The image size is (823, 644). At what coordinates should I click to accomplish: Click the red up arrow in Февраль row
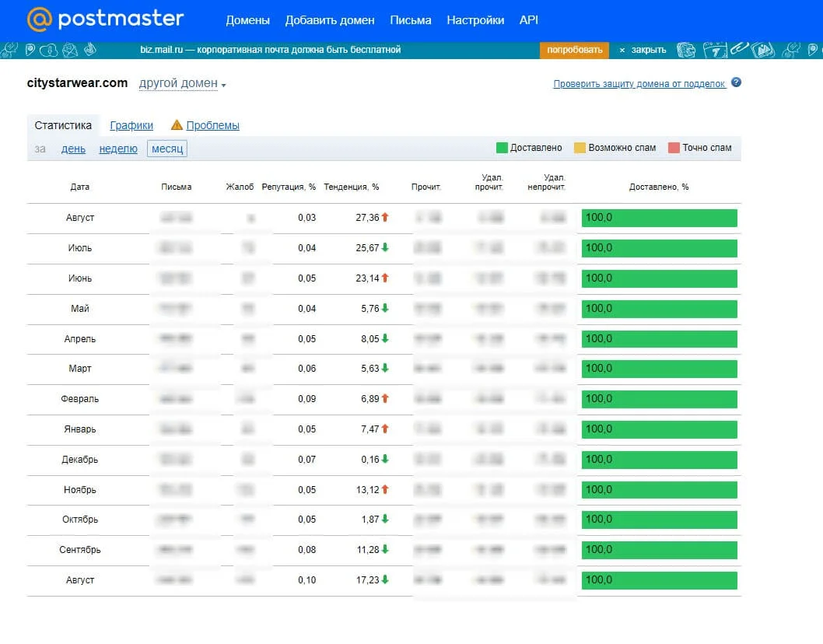point(385,398)
